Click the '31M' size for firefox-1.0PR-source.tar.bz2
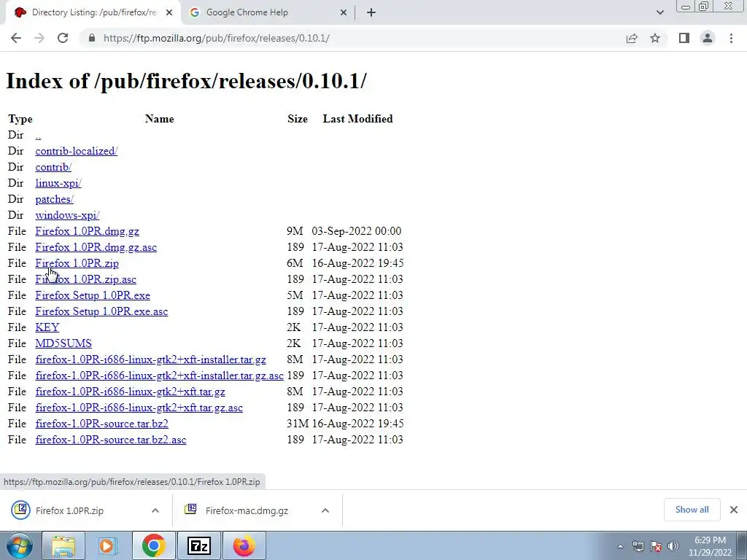This screenshot has width=747, height=560. click(x=298, y=424)
